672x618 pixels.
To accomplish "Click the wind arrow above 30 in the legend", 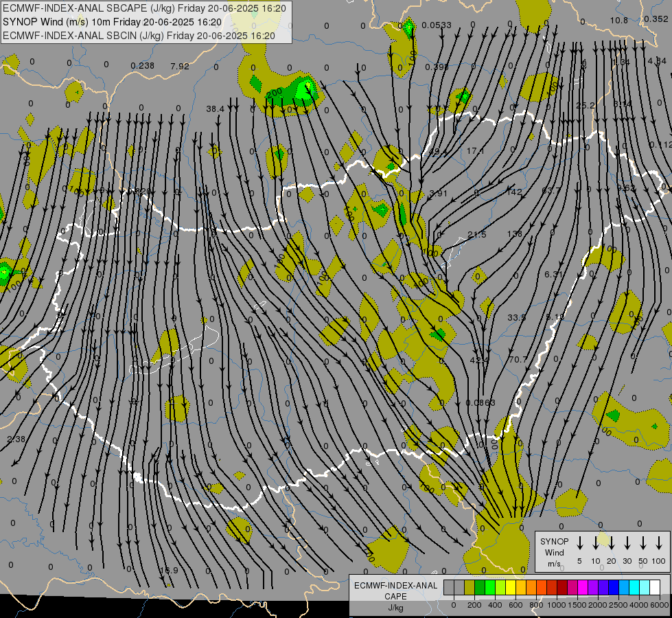I will [x=627, y=543].
